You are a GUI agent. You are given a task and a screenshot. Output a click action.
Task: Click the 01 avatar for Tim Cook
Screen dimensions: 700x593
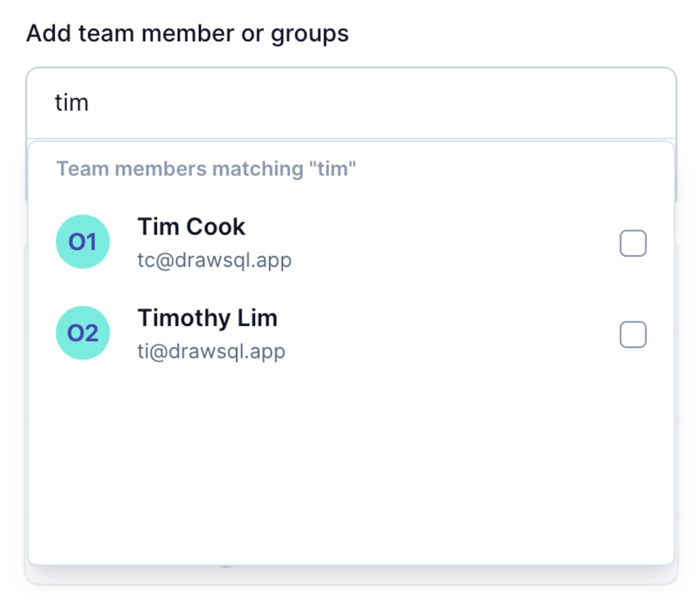[83, 242]
